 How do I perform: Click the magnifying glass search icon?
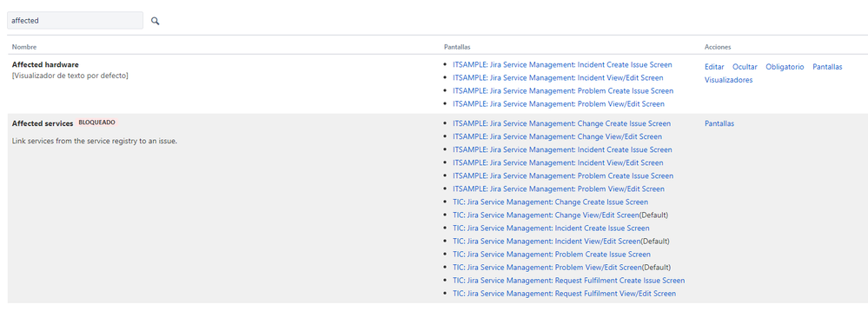point(155,21)
